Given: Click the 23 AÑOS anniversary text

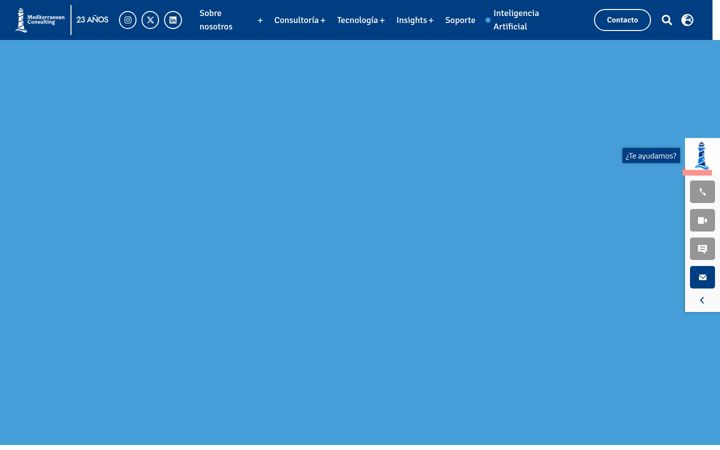Looking at the screenshot, I should point(92,20).
